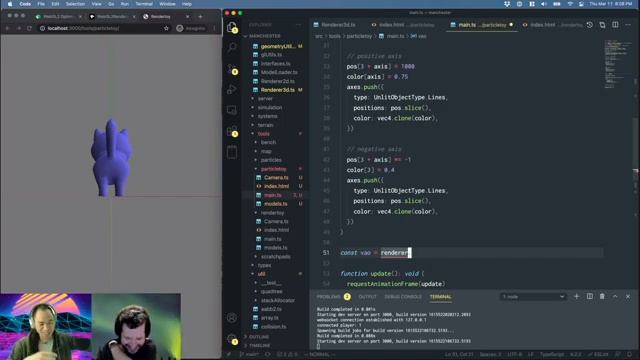Screen dimensions: 640x360
Task: Open the browser profile Incognito button
Action: point(191,28)
